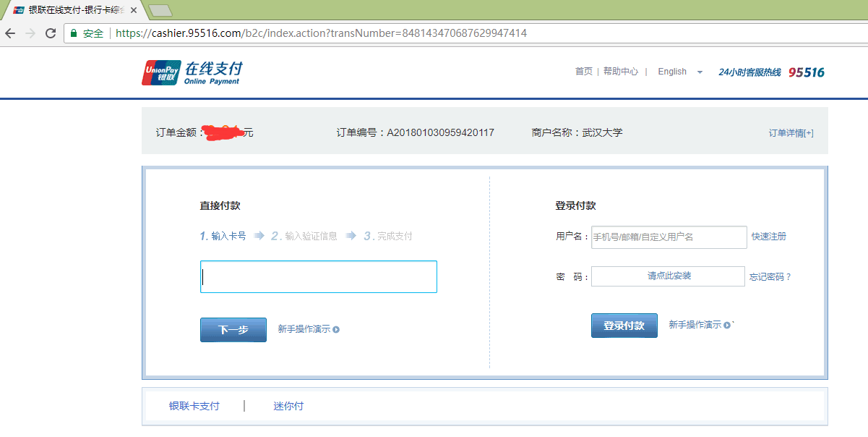868x437 pixels.
Task: Open 帮助中心 help center link
Action: click(x=620, y=72)
